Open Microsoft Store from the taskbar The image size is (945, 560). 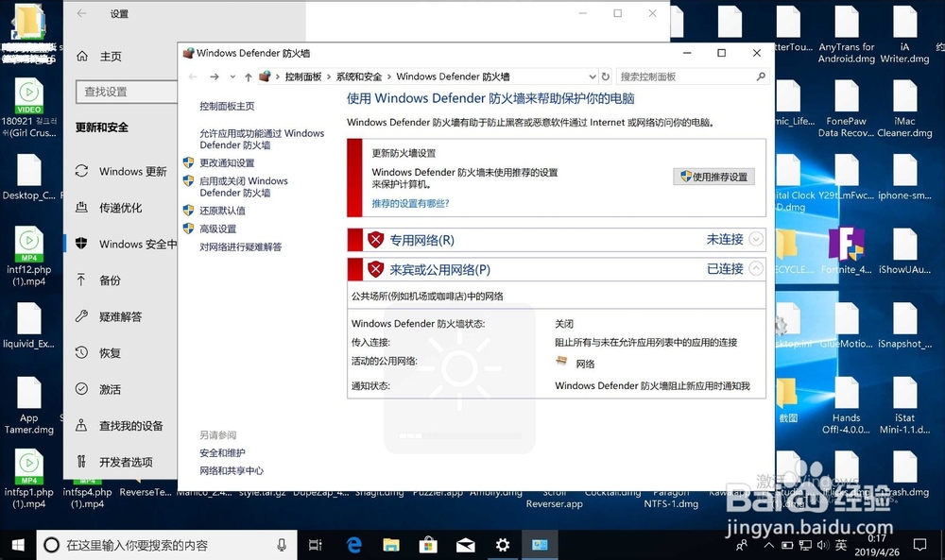click(428, 545)
